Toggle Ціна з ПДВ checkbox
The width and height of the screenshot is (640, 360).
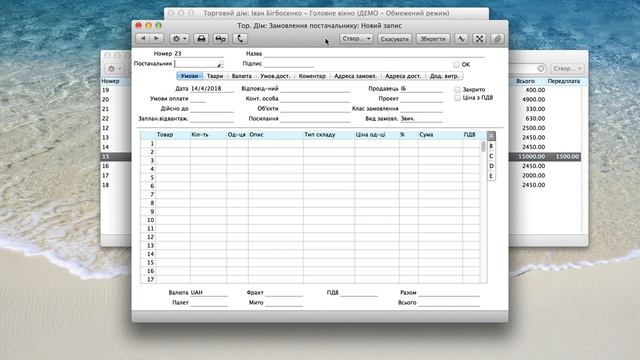(458, 98)
